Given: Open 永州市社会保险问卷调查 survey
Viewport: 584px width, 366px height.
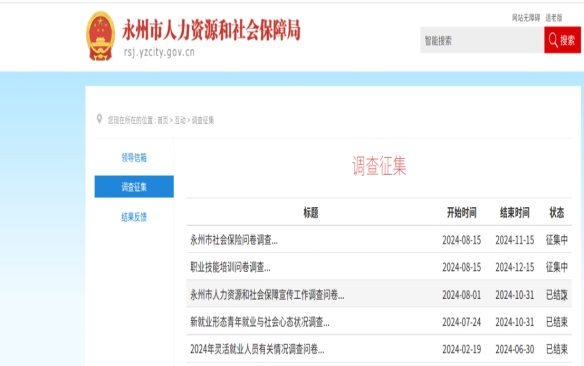Looking at the screenshot, I should click(234, 240).
